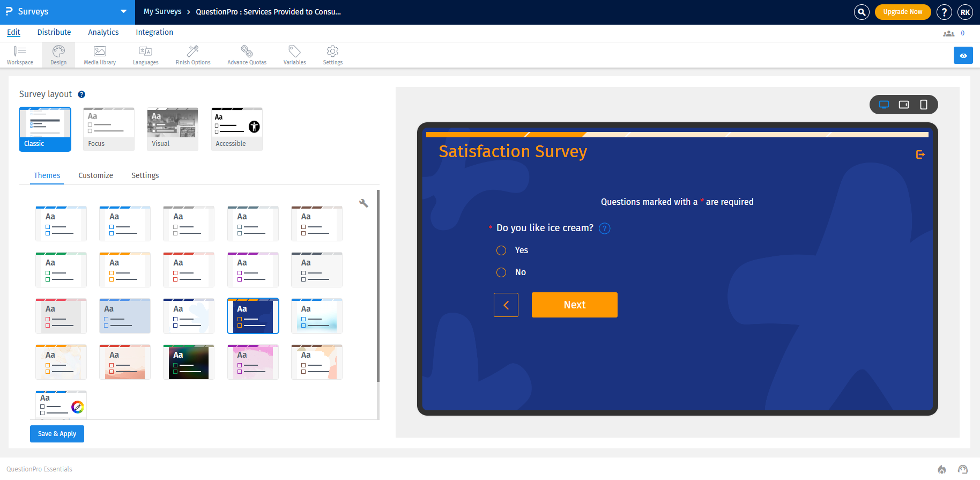Open the Languages tool

coord(145,55)
